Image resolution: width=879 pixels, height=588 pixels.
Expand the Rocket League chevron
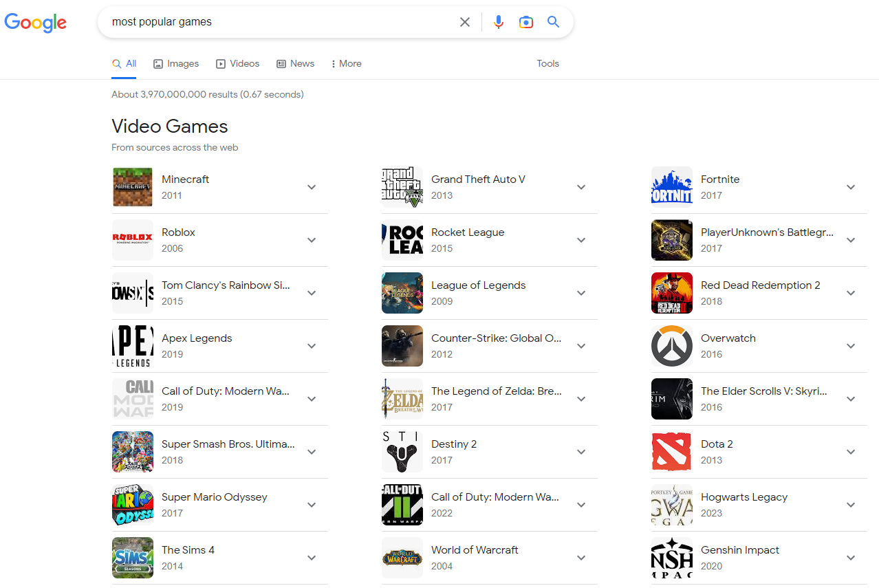click(x=581, y=240)
